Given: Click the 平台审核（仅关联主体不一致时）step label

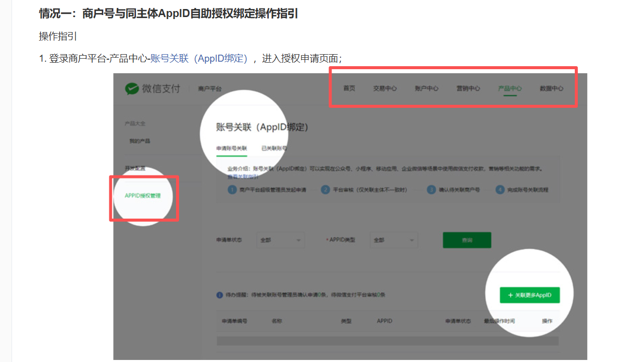Looking at the screenshot, I should 371,190.
